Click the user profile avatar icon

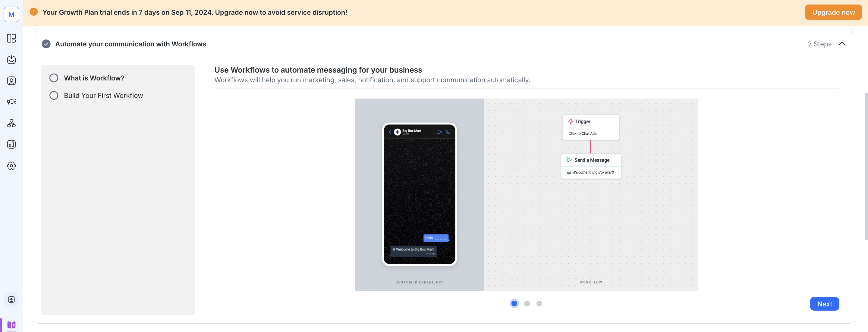pos(11,299)
